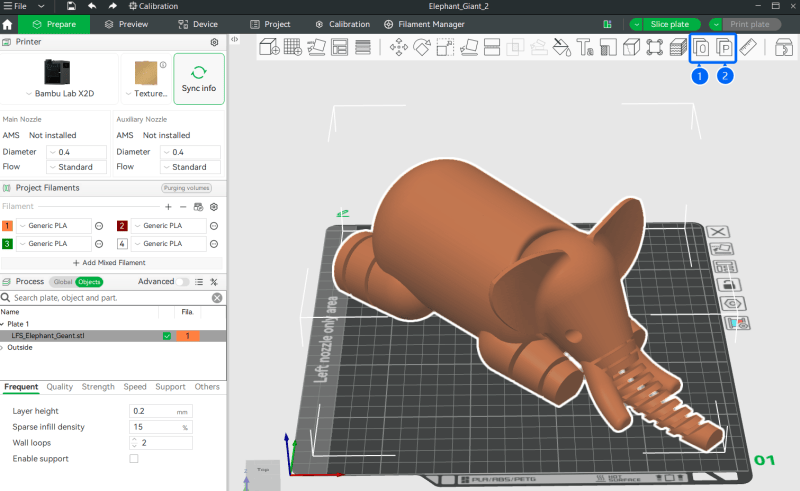Switch to the Device tab

coord(198,24)
